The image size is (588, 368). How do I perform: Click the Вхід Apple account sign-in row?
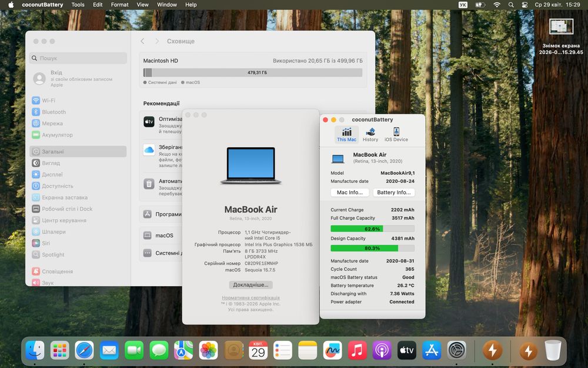coord(78,78)
